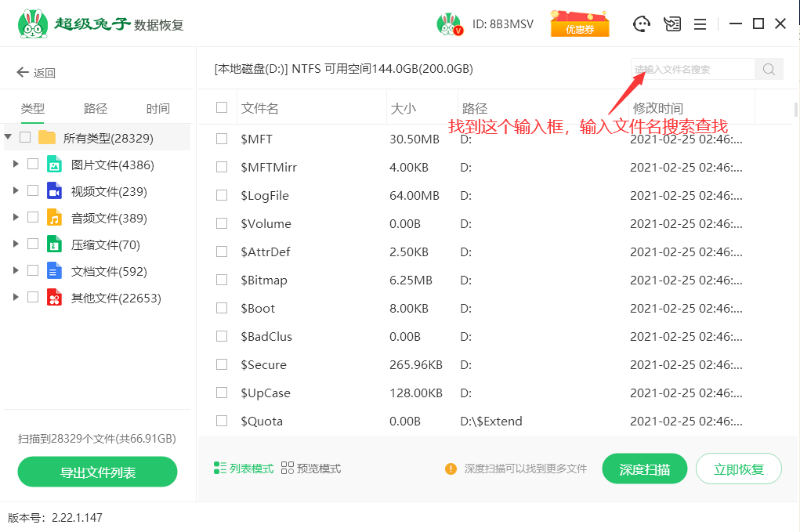Focus the file name search input
This screenshot has width=800, height=532.
[692, 69]
